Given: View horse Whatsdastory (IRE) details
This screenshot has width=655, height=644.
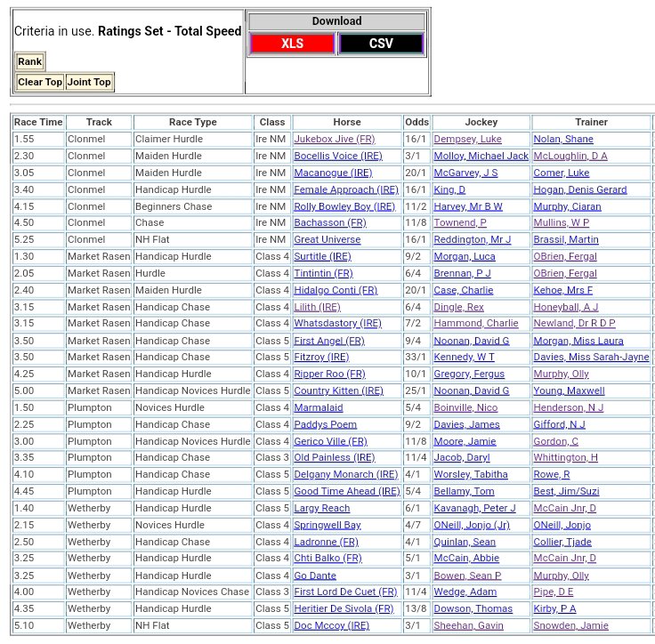Looking at the screenshot, I should tap(337, 324).
